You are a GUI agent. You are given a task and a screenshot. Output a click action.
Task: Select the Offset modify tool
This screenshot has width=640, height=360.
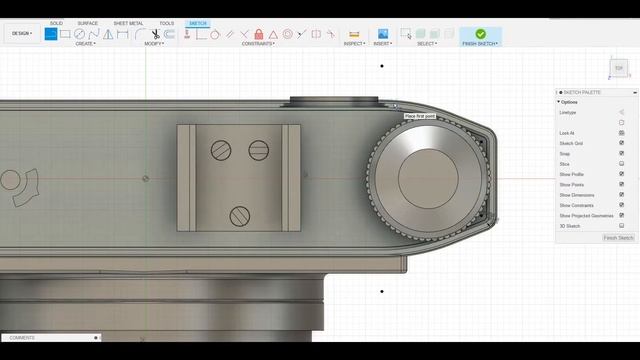click(x=169, y=34)
